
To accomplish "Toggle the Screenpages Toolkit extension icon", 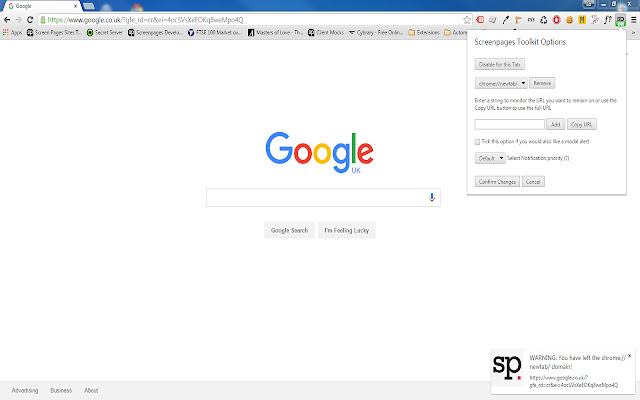I will 620,20.
